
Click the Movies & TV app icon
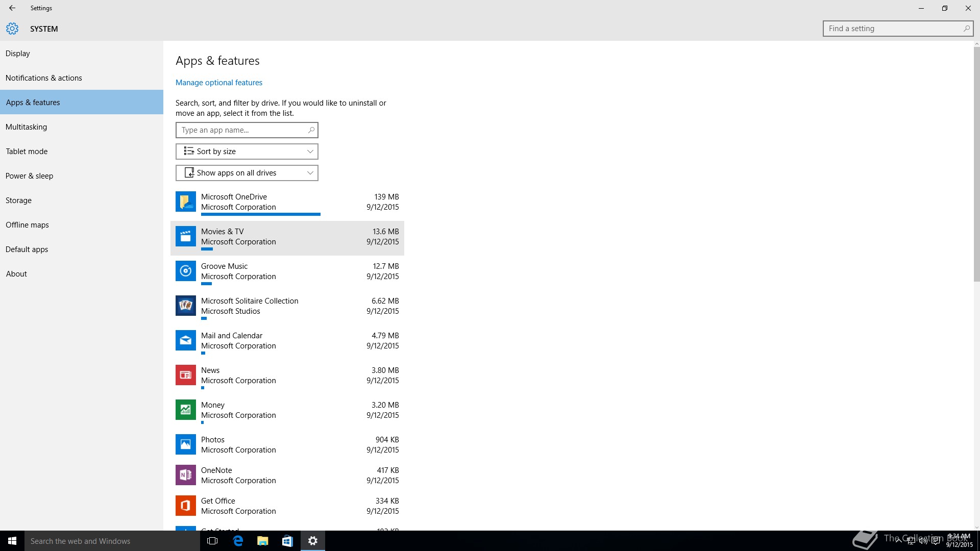coord(186,236)
